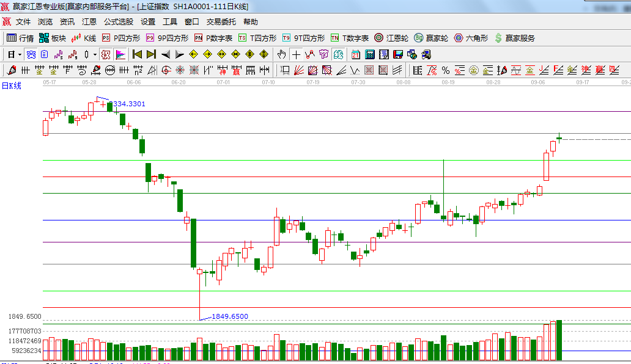Image resolution: width=631 pixels, height=364 pixels.
Task: Select the percent % line tool
Action: 446,70
